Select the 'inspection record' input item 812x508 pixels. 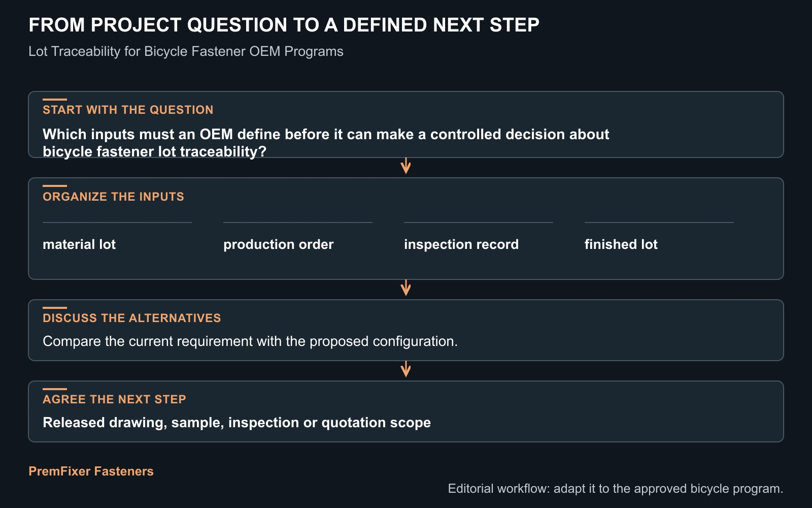(x=461, y=244)
